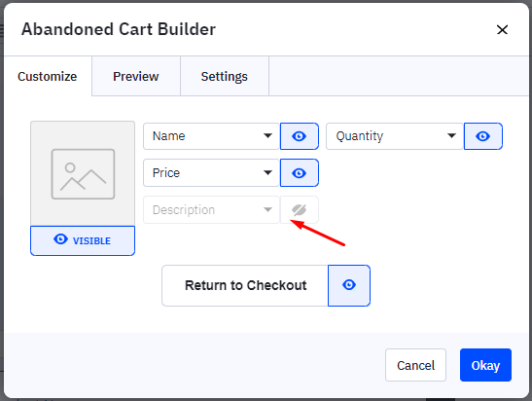The width and height of the screenshot is (532, 401).
Task: Switch to the Settings tab
Action: point(225,76)
